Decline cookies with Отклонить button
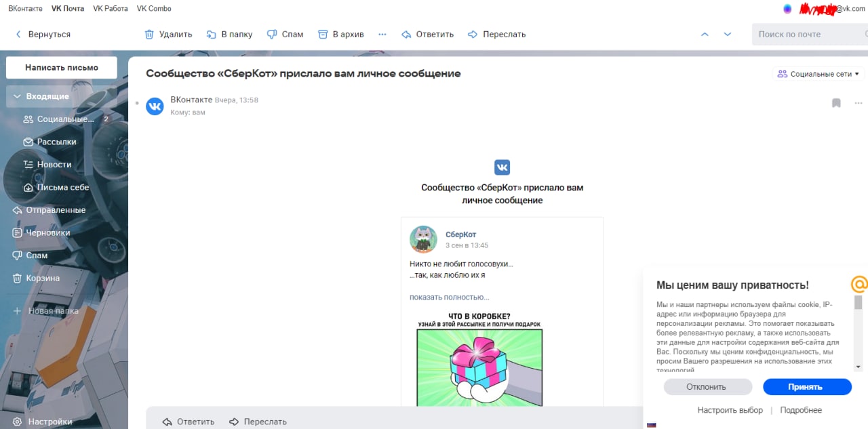 pos(708,387)
